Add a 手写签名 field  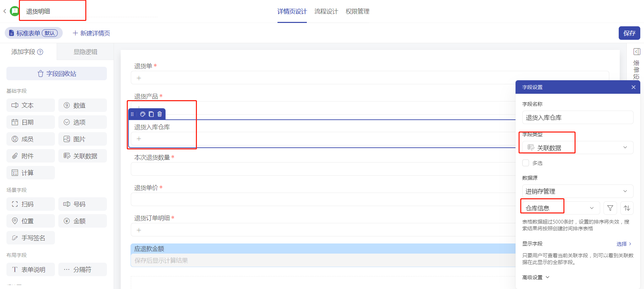point(31,238)
